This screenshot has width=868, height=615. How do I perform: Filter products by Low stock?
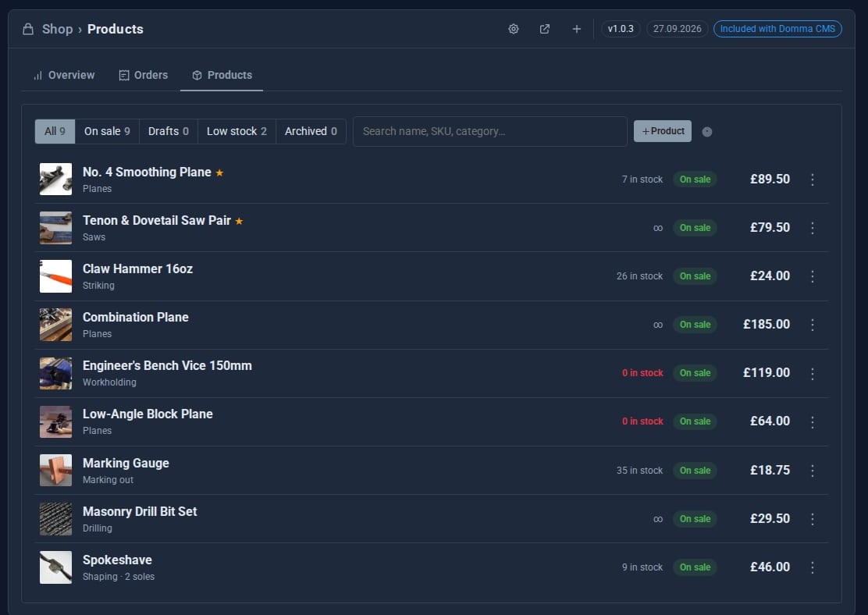pos(237,131)
